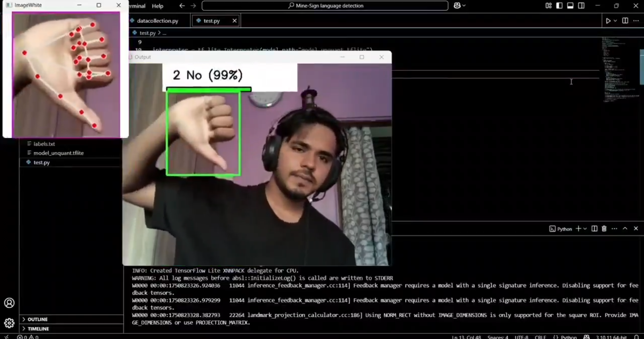Viewport: 644px width, 339px height.
Task: Close the ImageWhite window
Action: coord(119,5)
